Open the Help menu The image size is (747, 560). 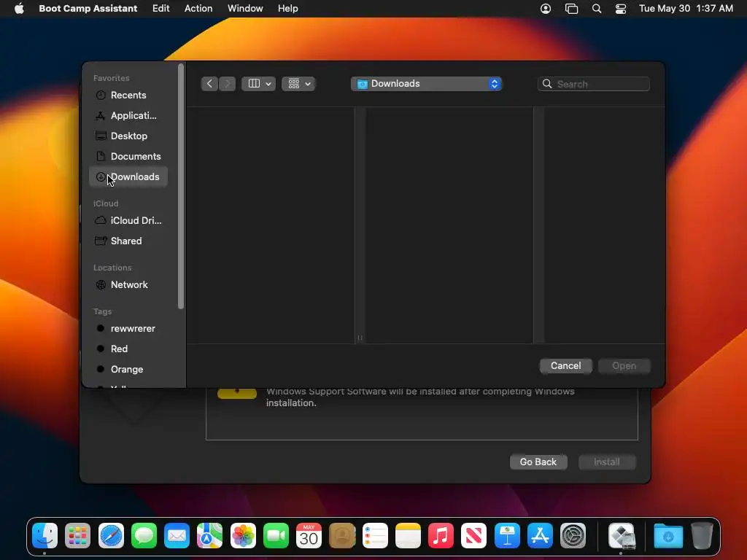[287, 9]
